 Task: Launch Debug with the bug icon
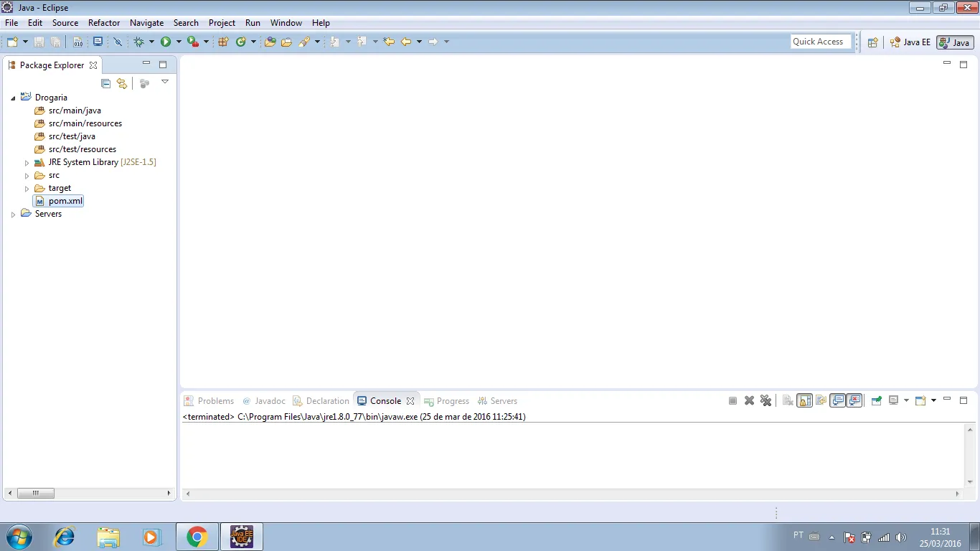139,42
